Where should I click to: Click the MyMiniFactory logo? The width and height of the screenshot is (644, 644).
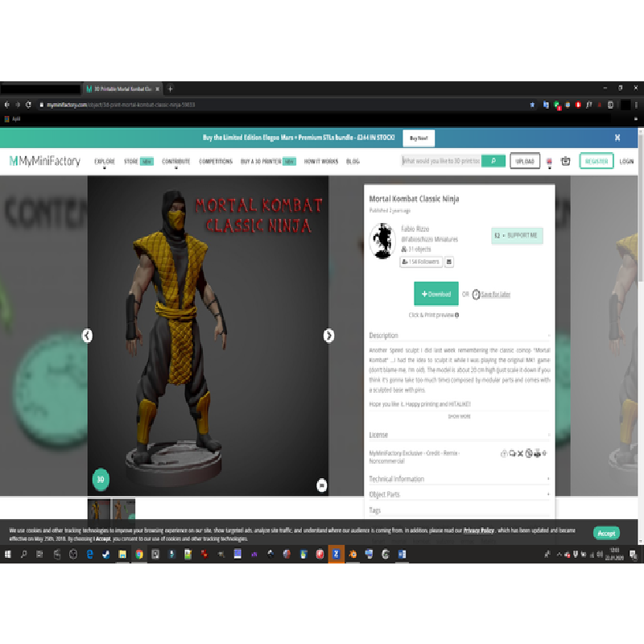pos(45,161)
